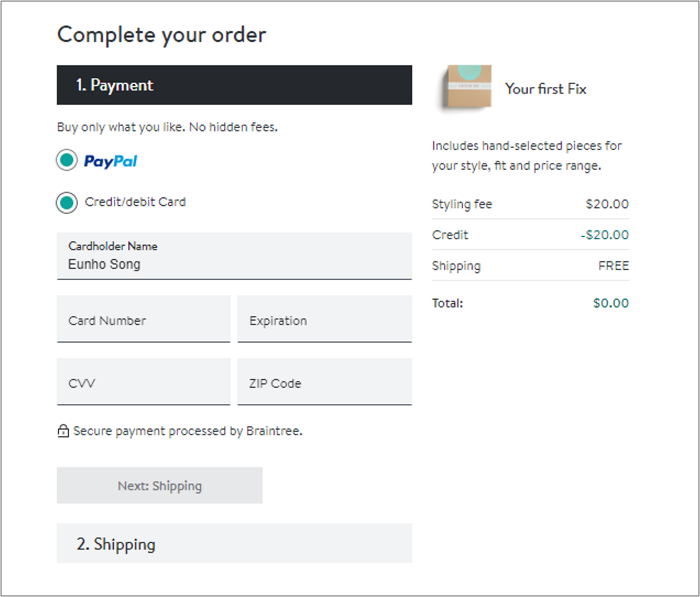This screenshot has width=700, height=597.
Task: Click the ZIP Code field
Action: (x=324, y=382)
